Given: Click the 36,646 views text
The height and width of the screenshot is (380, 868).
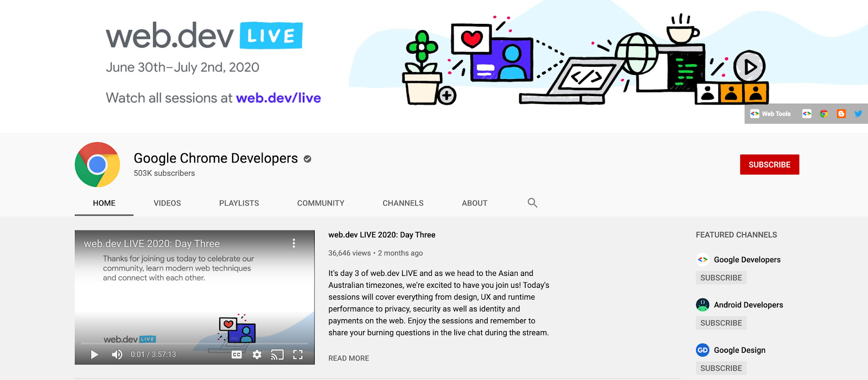Looking at the screenshot, I should (x=349, y=253).
